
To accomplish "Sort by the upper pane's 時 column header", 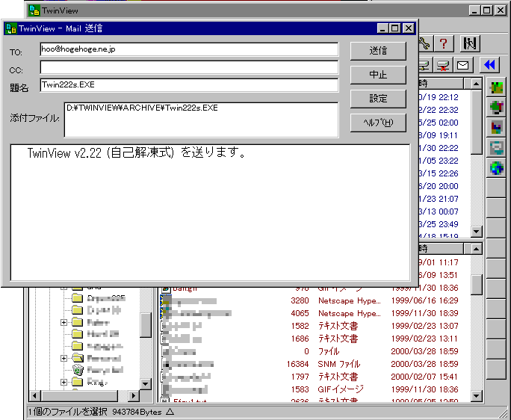I will [441, 84].
